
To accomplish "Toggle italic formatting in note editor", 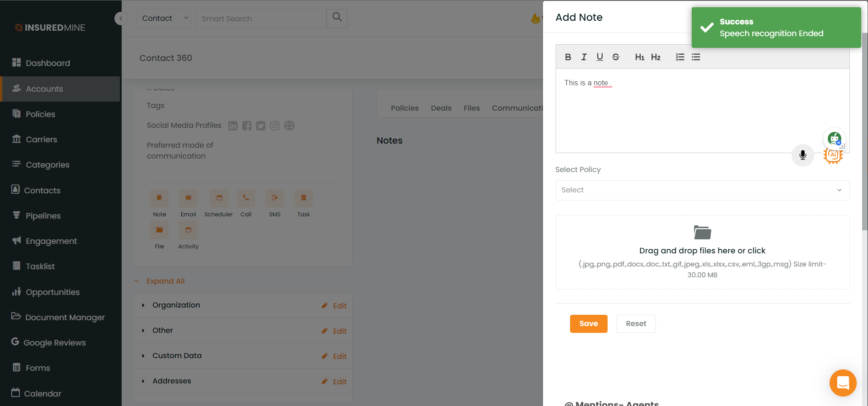I will 584,57.
